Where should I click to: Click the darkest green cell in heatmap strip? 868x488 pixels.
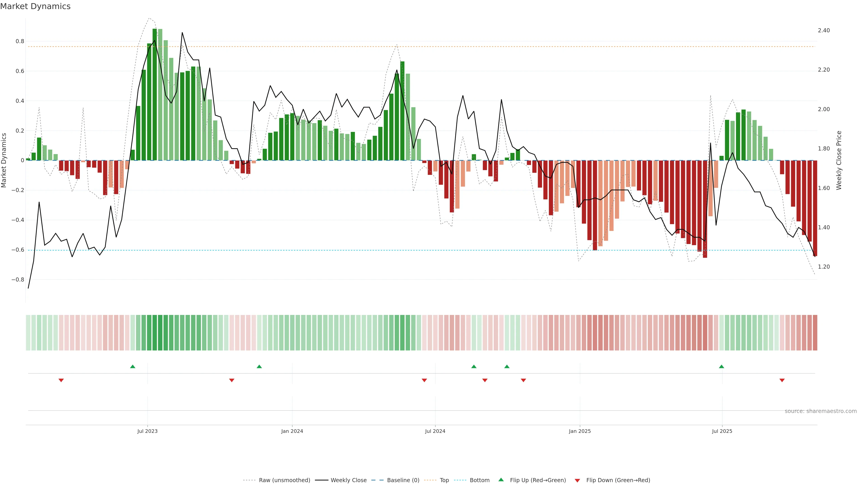click(x=155, y=333)
